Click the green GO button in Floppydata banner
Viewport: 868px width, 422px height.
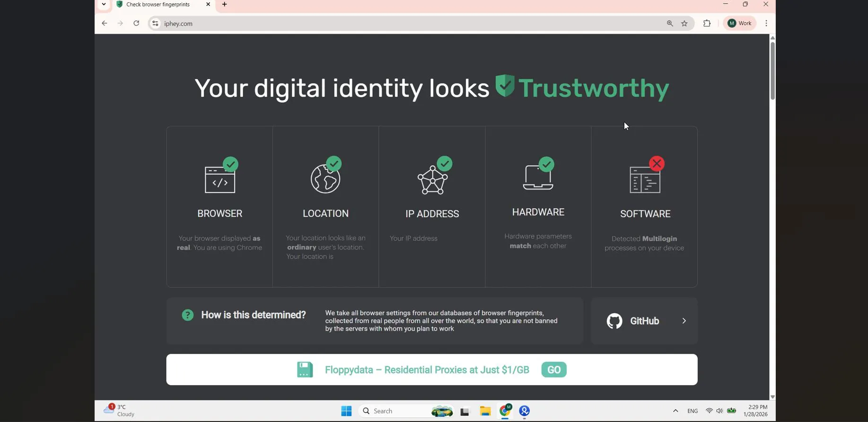[554, 369]
